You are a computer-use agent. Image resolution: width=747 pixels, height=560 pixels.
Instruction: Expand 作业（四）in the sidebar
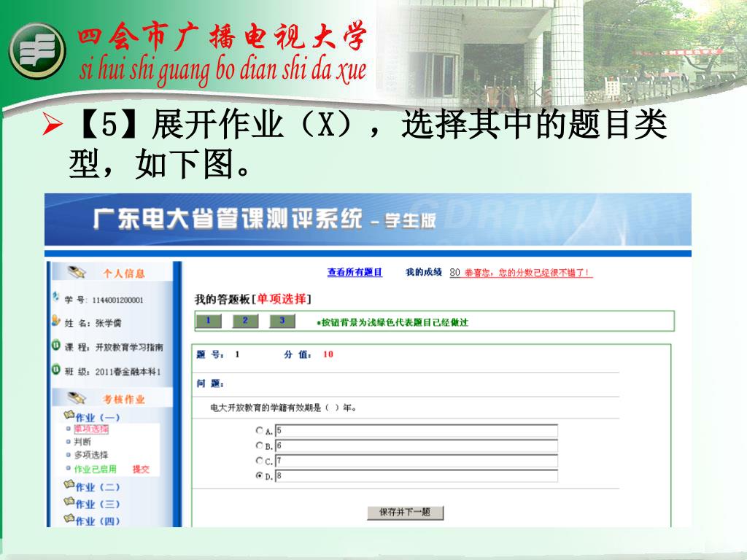tap(98, 521)
